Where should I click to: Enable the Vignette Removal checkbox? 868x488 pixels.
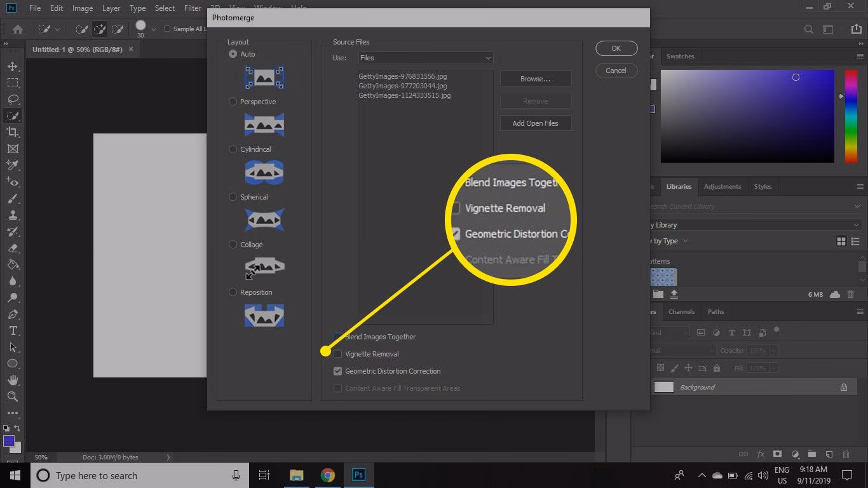[x=337, y=354]
